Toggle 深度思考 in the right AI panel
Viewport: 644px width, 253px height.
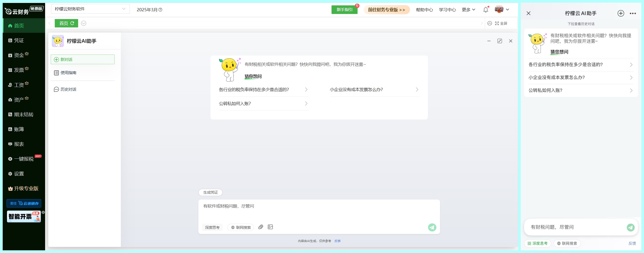click(538, 243)
